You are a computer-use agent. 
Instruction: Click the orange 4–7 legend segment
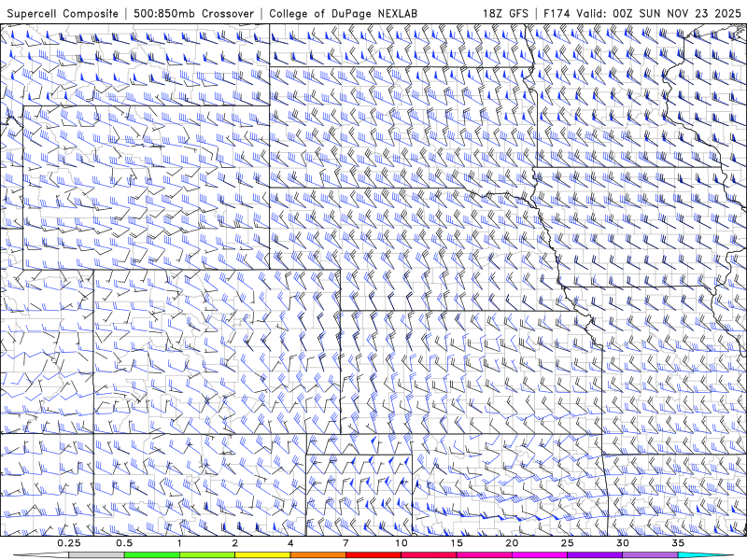[317, 555]
